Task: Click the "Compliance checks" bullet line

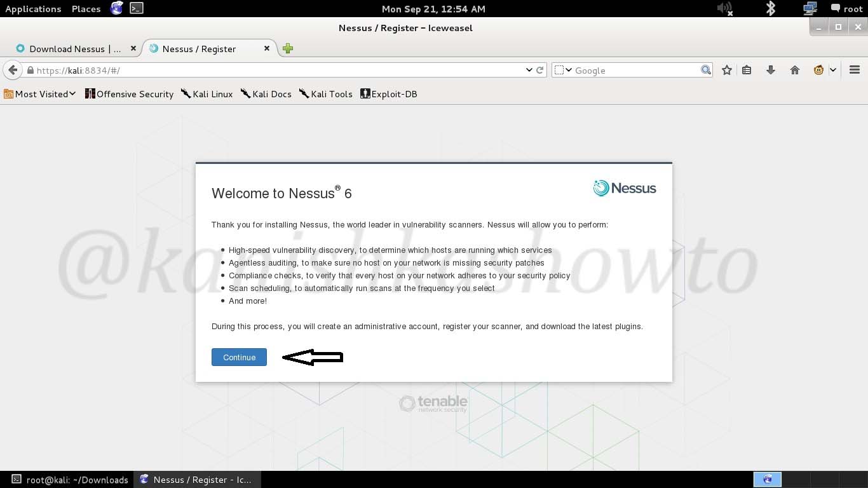Action: (x=399, y=276)
